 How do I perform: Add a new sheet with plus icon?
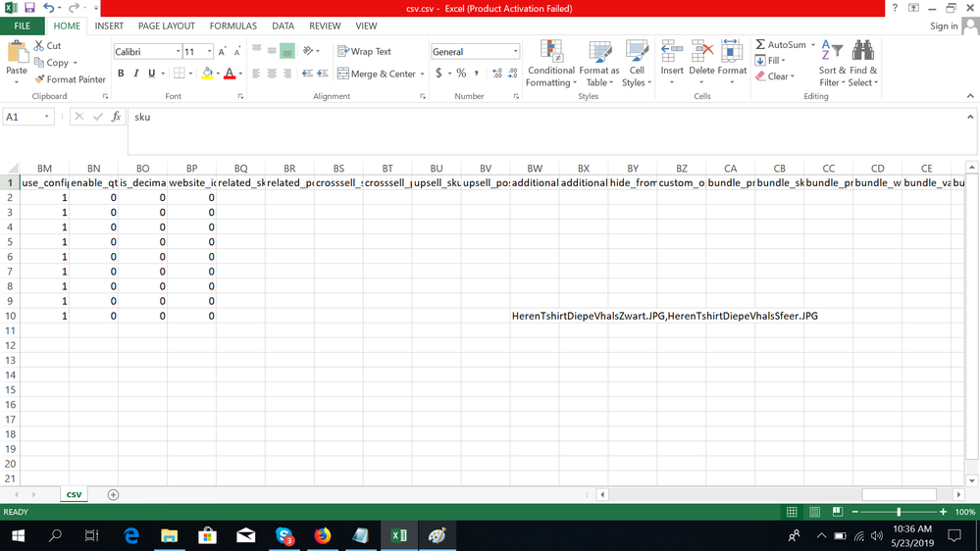[x=113, y=495]
